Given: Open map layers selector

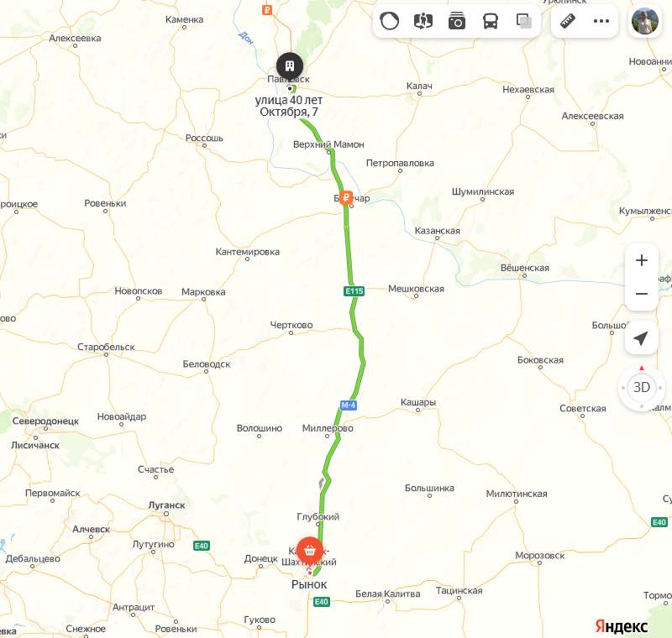Looking at the screenshot, I should pyautogui.click(x=523, y=21).
